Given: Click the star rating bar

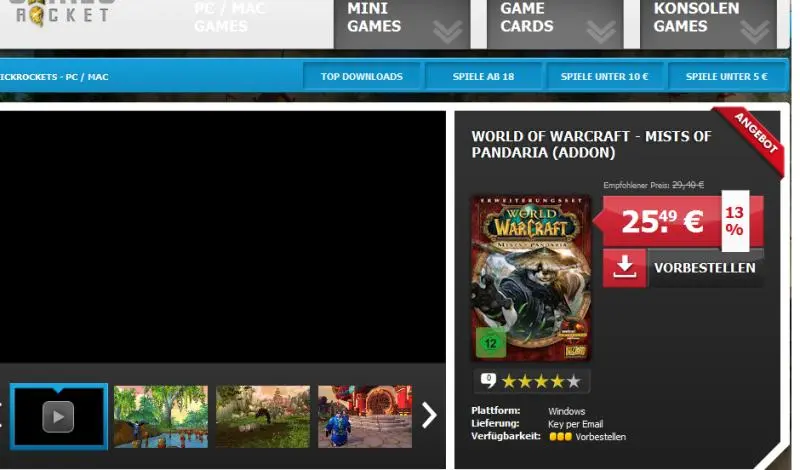Looking at the screenshot, I should 540,381.
